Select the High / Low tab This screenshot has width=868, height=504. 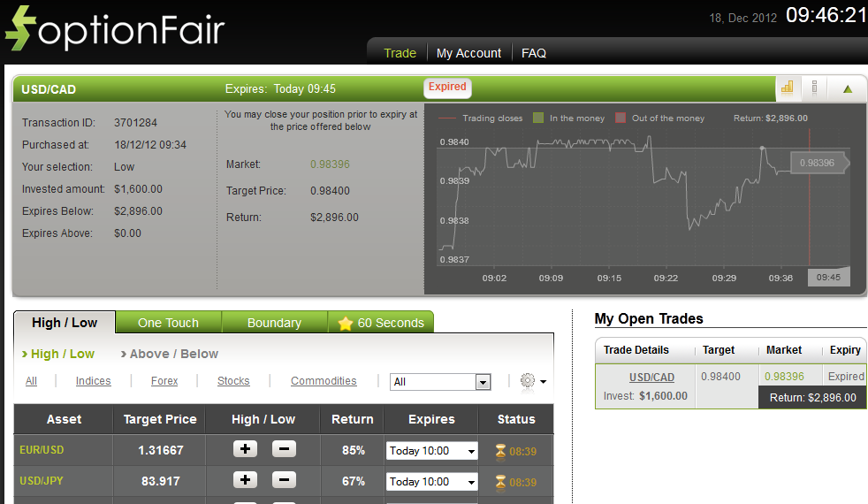pos(65,323)
